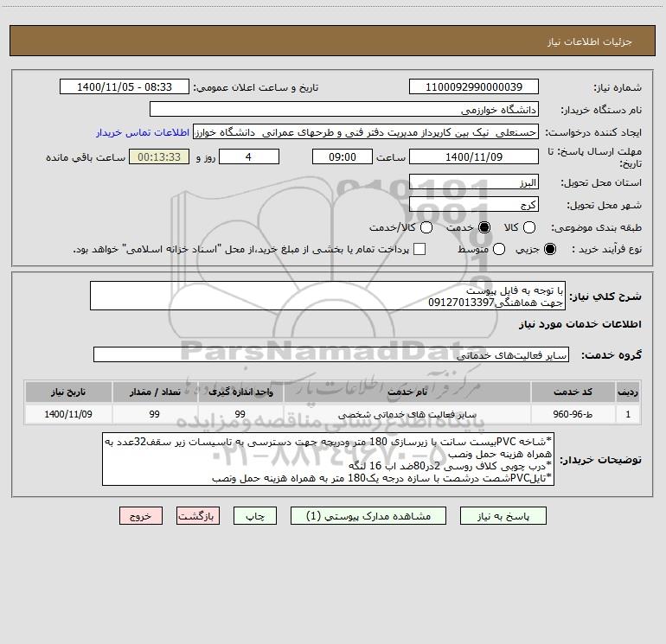This screenshot has width=666, height=644.
Task: Select the خدمت radio button
Action: click(x=483, y=227)
